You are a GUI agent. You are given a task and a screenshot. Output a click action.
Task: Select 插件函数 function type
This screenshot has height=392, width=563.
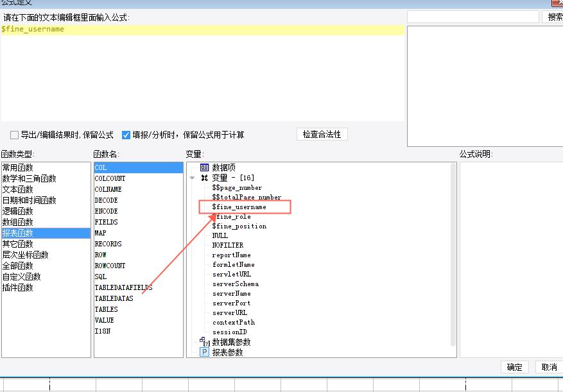tap(46, 287)
